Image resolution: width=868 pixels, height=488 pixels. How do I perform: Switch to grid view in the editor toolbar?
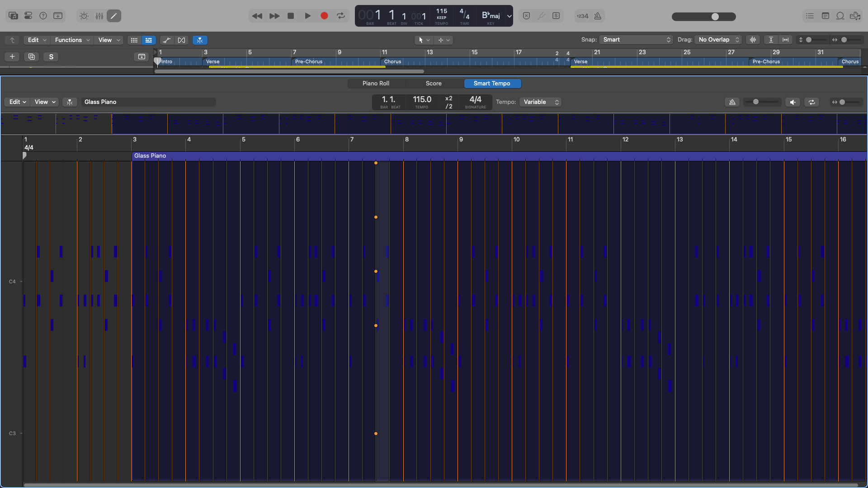coord(134,40)
